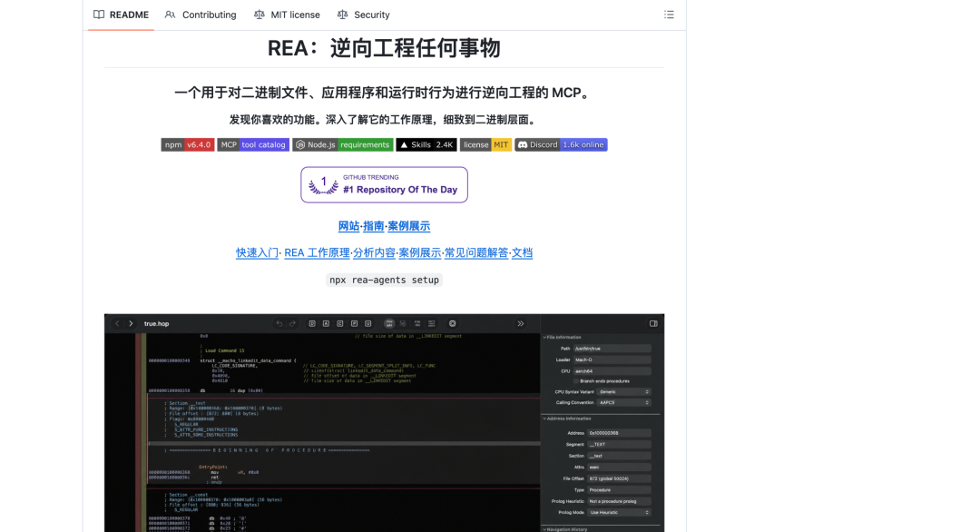Click the redo arrow in Hopper toolbar
980x532 pixels.
tap(292, 323)
